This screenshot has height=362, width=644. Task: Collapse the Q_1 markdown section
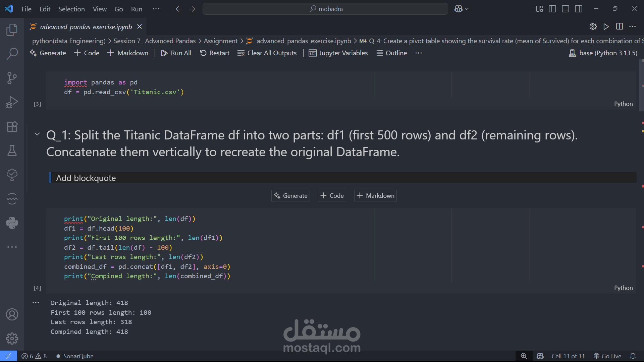37,134
